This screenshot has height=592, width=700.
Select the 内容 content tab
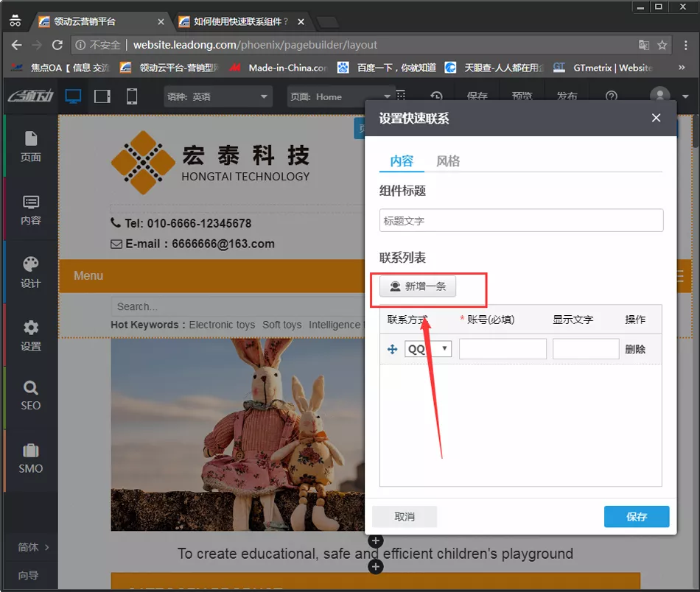click(402, 161)
